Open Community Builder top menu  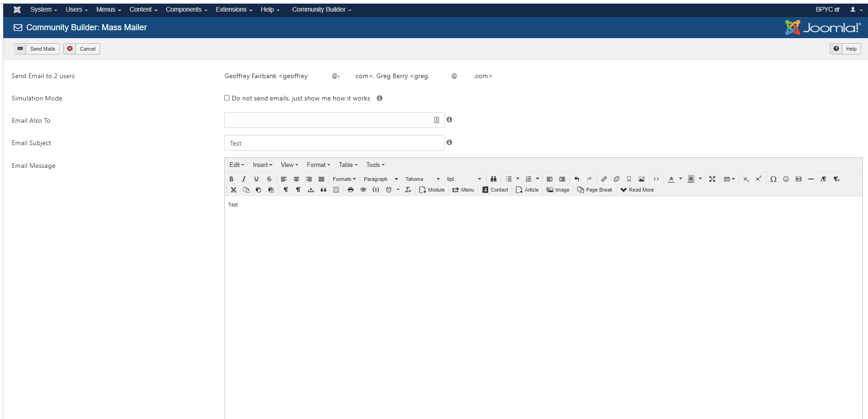pyautogui.click(x=322, y=9)
